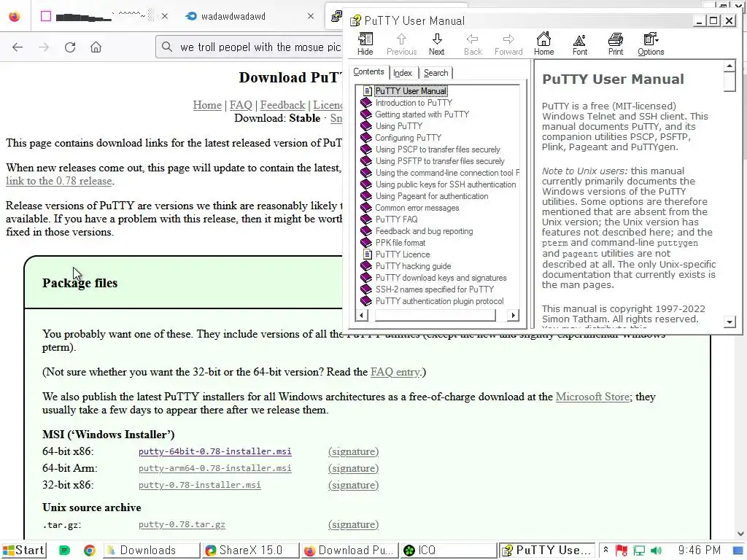Click Firefox back arrow button
Image resolution: width=747 pixels, height=560 pixels.
pyautogui.click(x=18, y=47)
